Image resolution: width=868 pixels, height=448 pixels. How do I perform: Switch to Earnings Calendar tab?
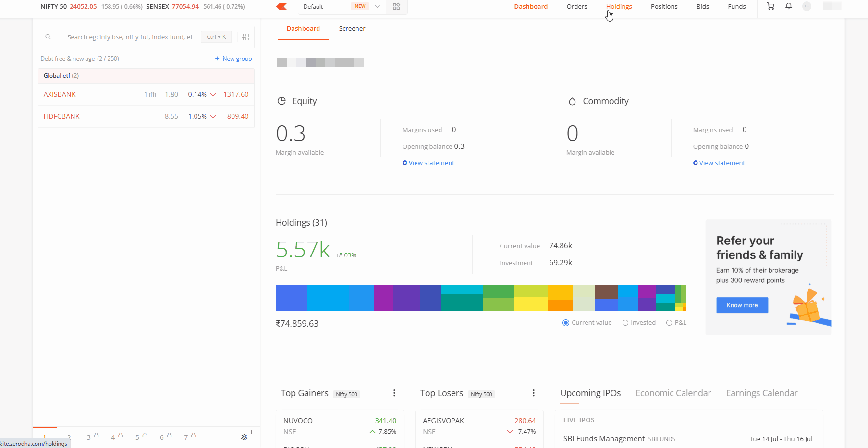[761, 393]
